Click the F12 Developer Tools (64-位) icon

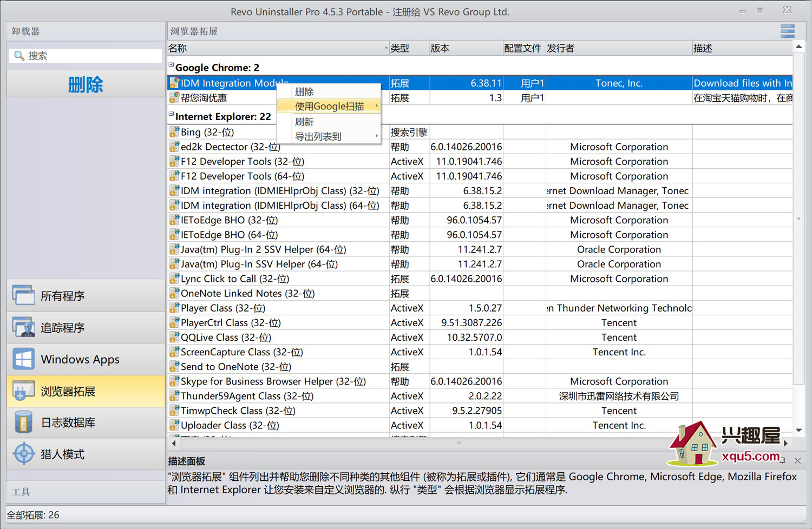point(174,176)
